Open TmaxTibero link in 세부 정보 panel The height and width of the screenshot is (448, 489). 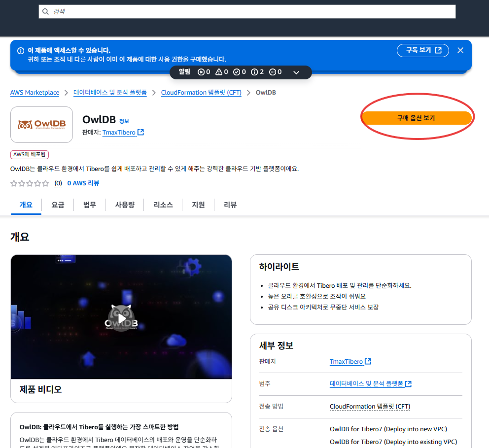(350, 362)
